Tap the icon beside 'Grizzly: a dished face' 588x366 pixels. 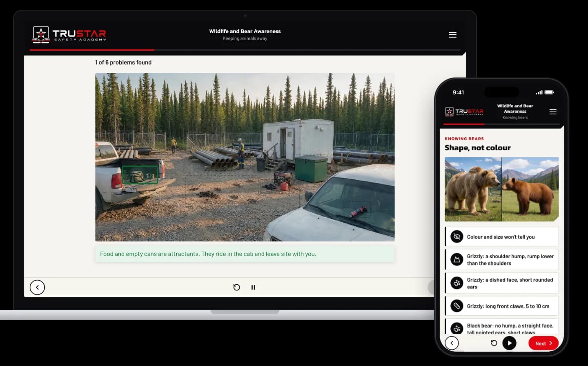click(457, 283)
